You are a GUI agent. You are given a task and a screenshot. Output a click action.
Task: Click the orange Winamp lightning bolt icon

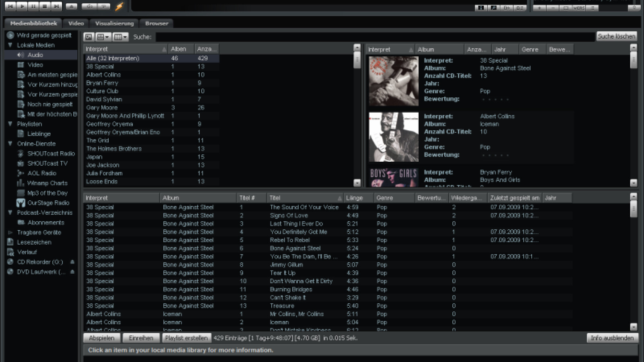119,6
